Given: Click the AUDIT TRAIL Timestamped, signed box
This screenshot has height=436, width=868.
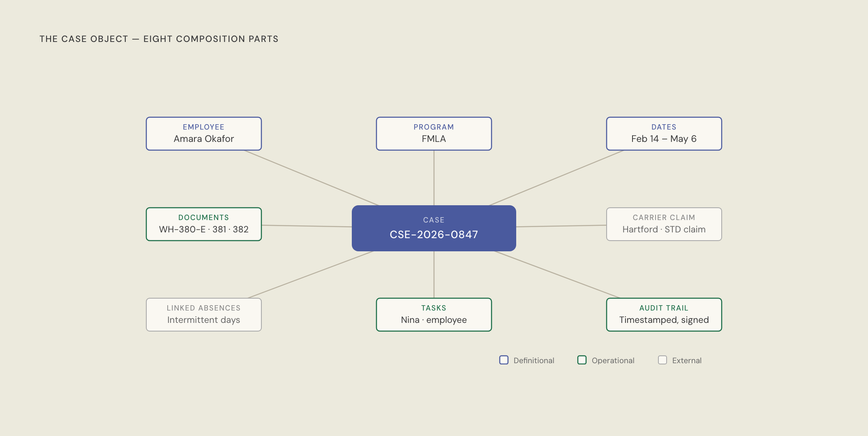Looking at the screenshot, I should (x=664, y=315).
